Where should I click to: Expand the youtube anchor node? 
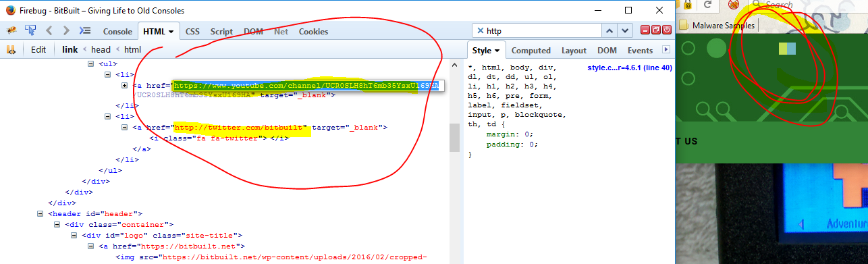(x=125, y=85)
